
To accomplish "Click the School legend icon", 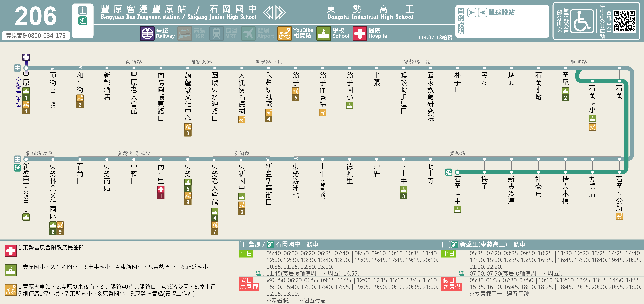I will 323,33.
